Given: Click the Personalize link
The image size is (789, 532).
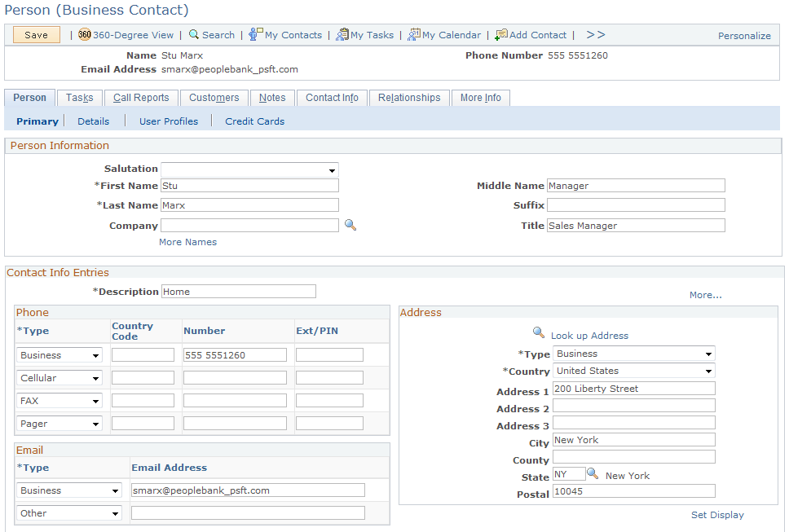Looking at the screenshot, I should coord(744,36).
